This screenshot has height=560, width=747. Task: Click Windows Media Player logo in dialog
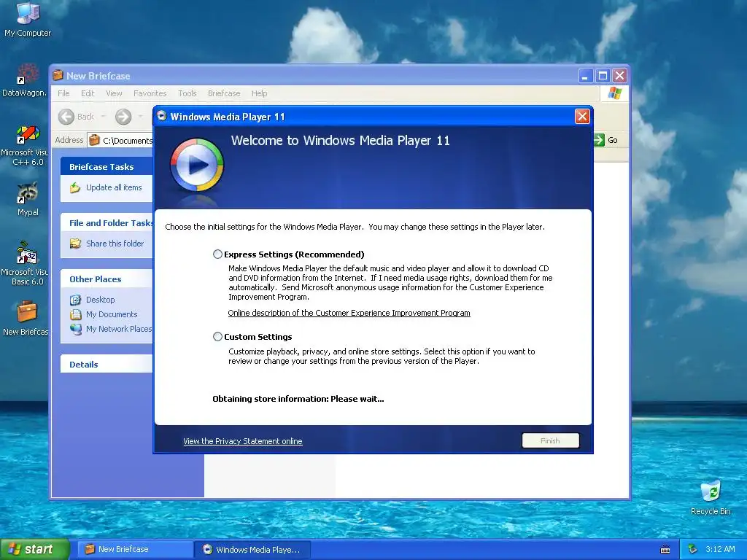(196, 165)
